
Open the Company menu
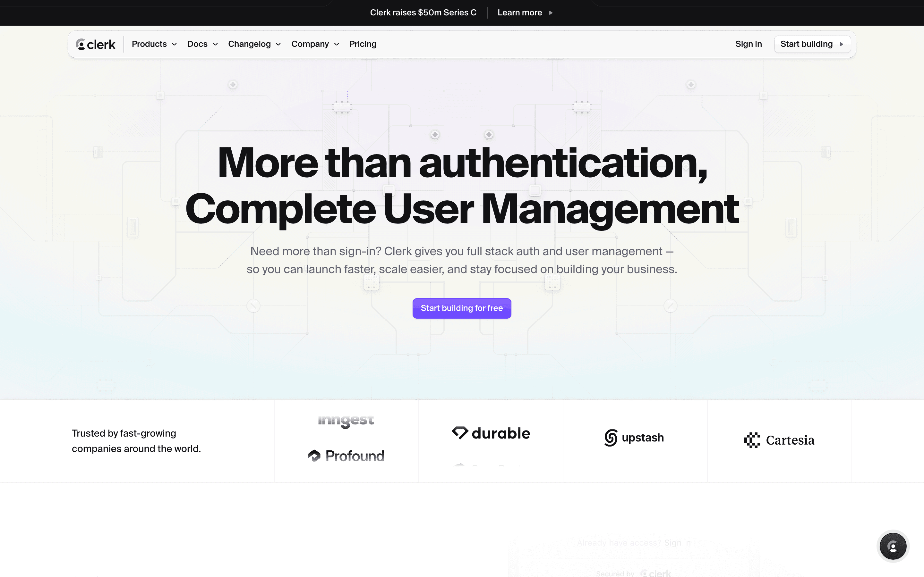[315, 44]
